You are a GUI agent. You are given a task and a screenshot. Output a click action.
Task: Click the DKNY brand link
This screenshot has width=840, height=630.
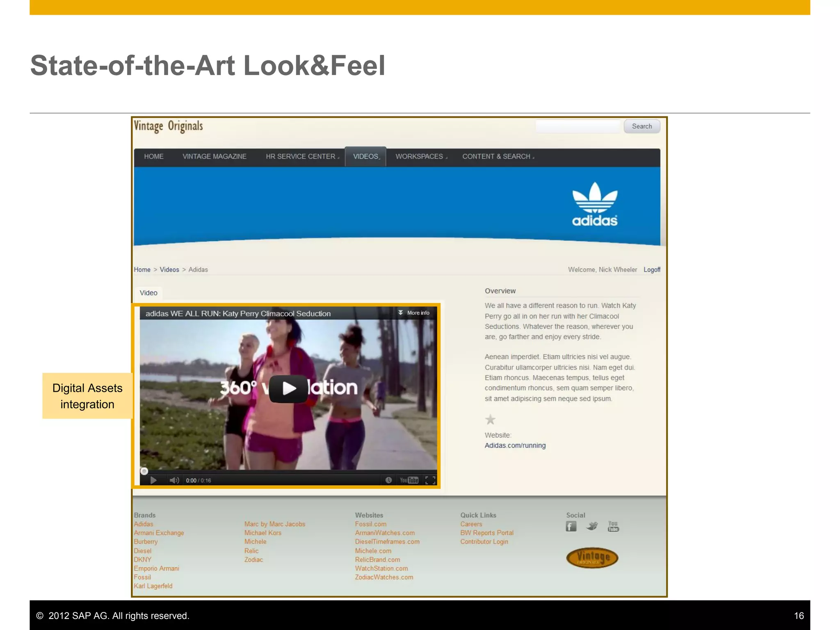(x=142, y=559)
